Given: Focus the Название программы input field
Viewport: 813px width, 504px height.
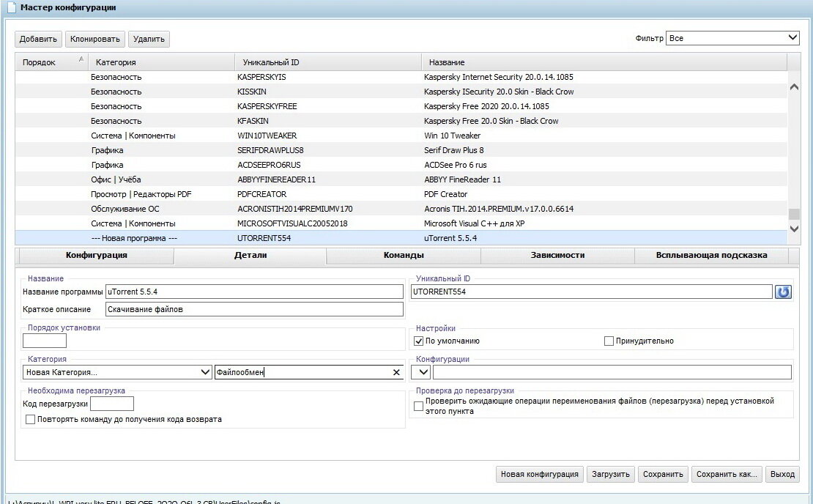Looking at the screenshot, I should (x=254, y=292).
